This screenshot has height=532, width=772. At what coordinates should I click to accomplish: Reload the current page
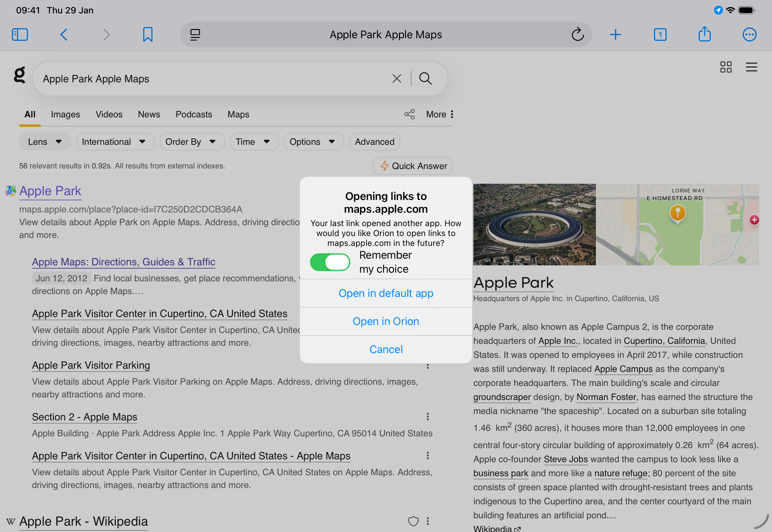(578, 34)
